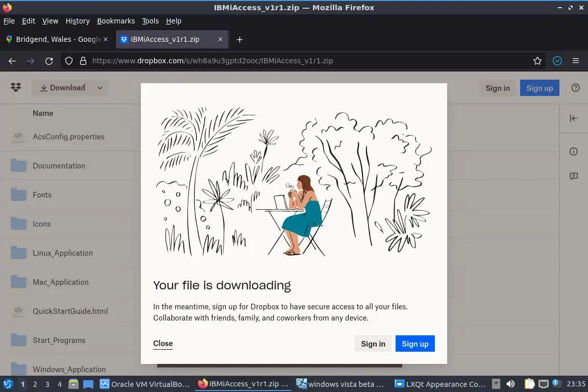
Task: Click the Name column header
Action: point(43,113)
